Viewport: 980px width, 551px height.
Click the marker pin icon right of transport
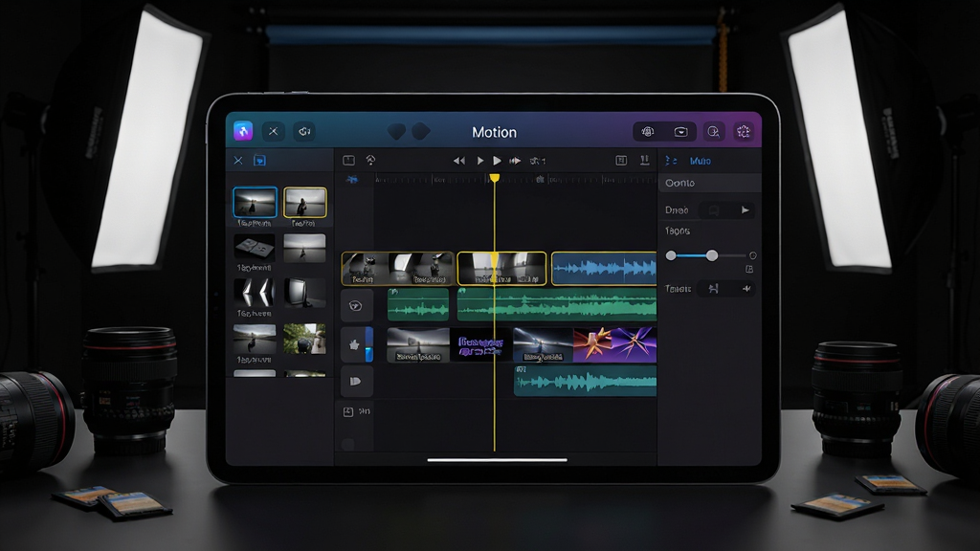click(644, 161)
